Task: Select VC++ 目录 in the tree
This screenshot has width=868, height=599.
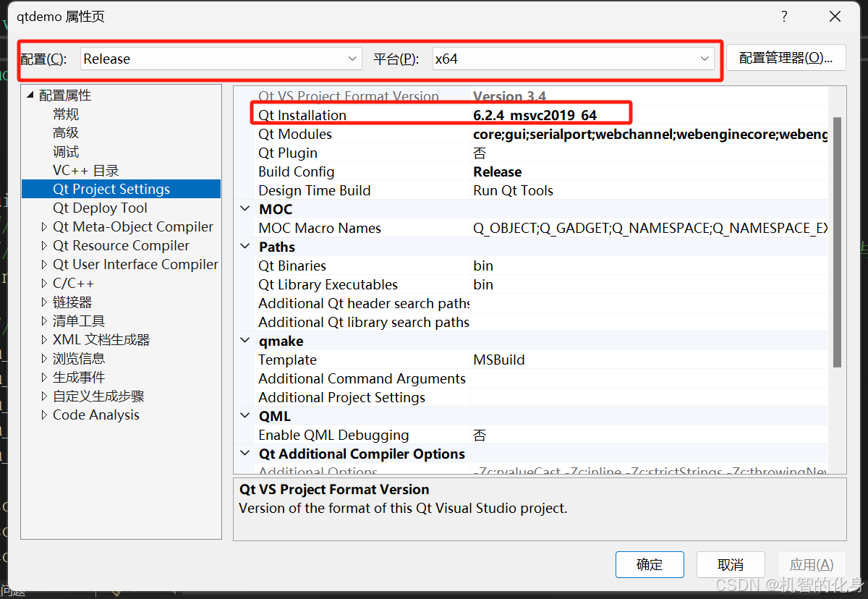Action: coord(85,171)
